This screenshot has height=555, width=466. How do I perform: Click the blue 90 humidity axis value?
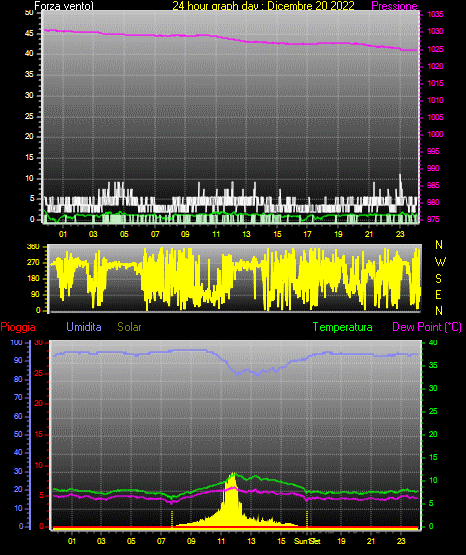(x=18, y=360)
